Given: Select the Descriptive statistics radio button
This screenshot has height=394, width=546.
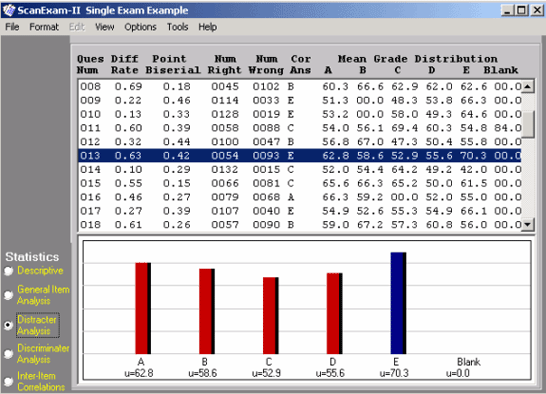Looking at the screenshot, I should 9,271.
